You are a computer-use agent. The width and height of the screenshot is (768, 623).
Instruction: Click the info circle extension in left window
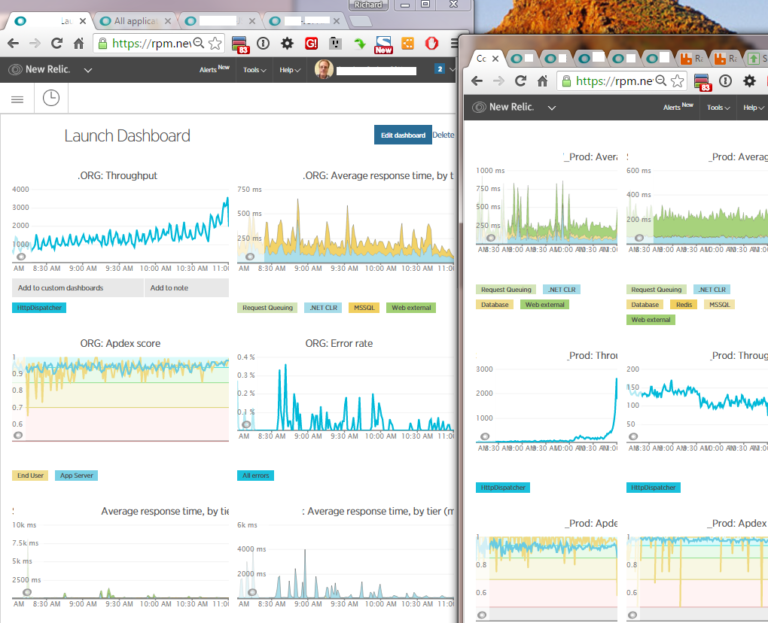click(x=263, y=44)
